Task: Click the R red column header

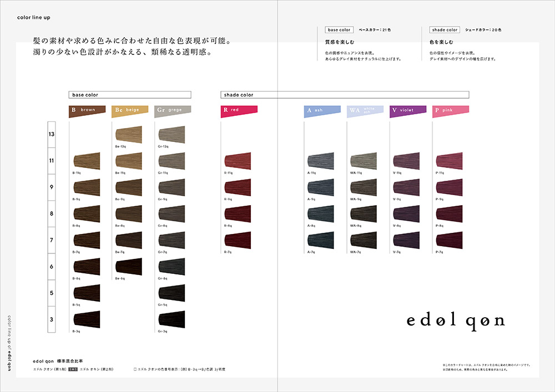Action: tap(239, 111)
